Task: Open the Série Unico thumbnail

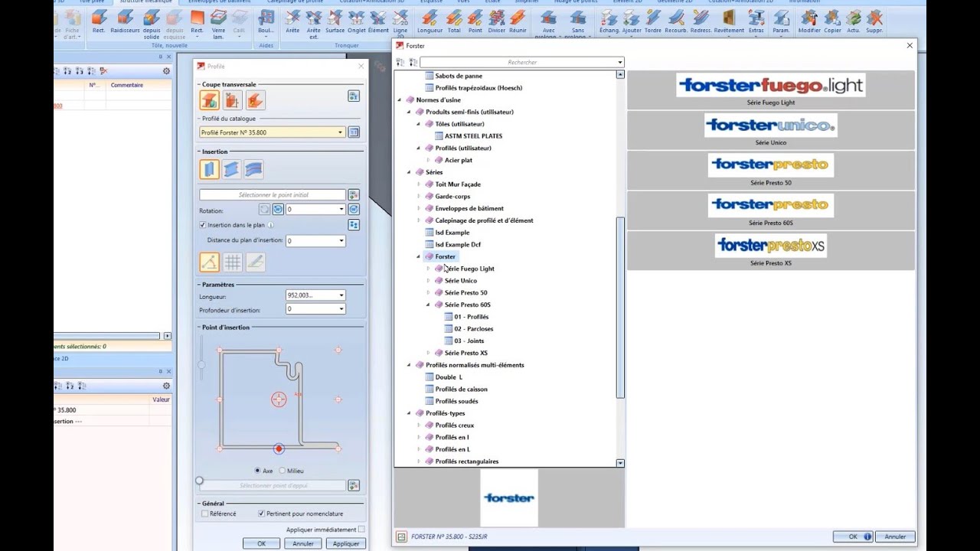Action: click(x=771, y=130)
